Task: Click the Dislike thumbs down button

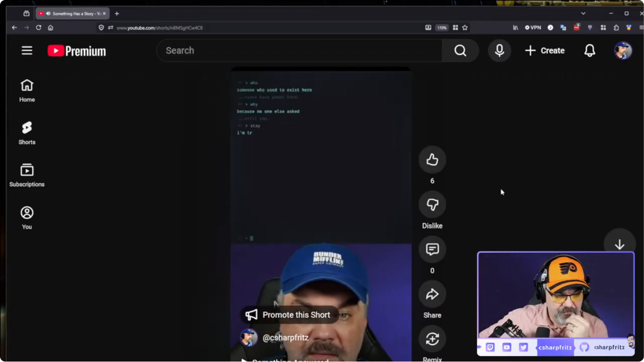Action: point(432,205)
